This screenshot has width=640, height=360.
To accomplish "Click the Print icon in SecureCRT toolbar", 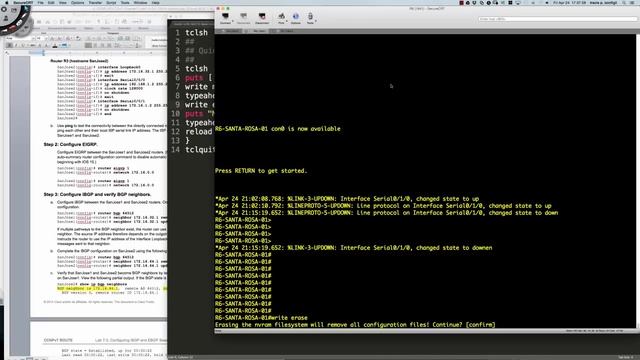I will [x=281, y=18].
